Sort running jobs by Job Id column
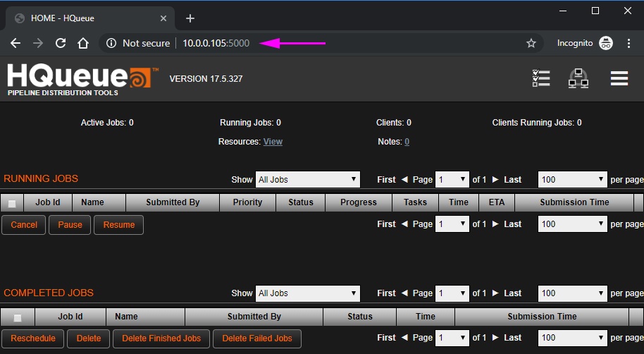The height and width of the screenshot is (354, 644). coord(48,202)
